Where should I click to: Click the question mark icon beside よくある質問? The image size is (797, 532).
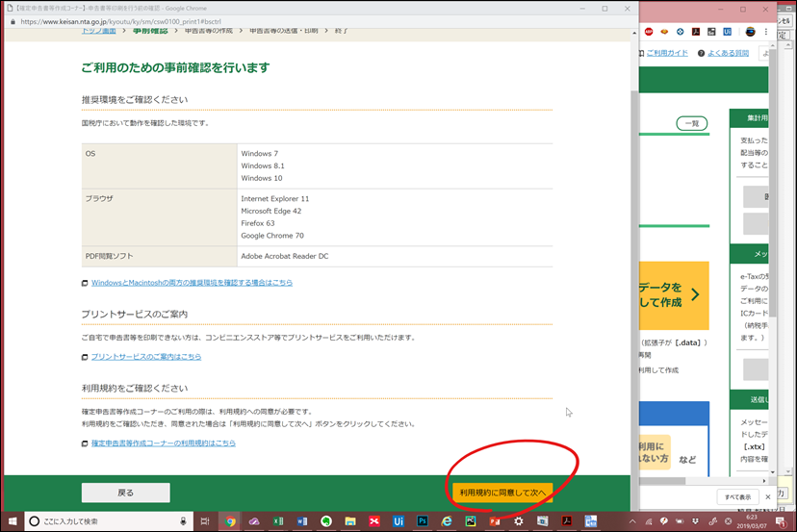(701, 53)
